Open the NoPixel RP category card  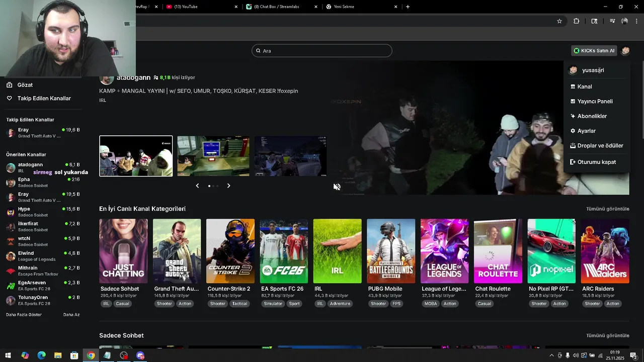click(551, 251)
